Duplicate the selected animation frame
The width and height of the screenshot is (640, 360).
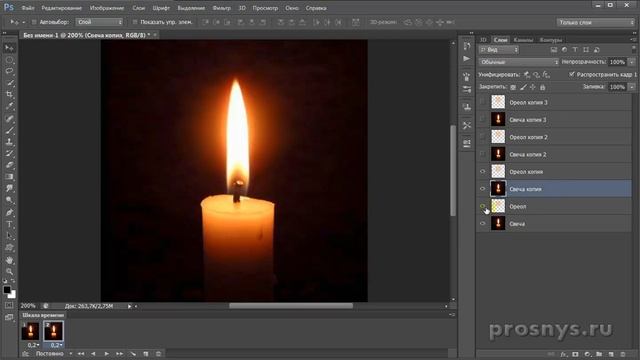[146, 353]
